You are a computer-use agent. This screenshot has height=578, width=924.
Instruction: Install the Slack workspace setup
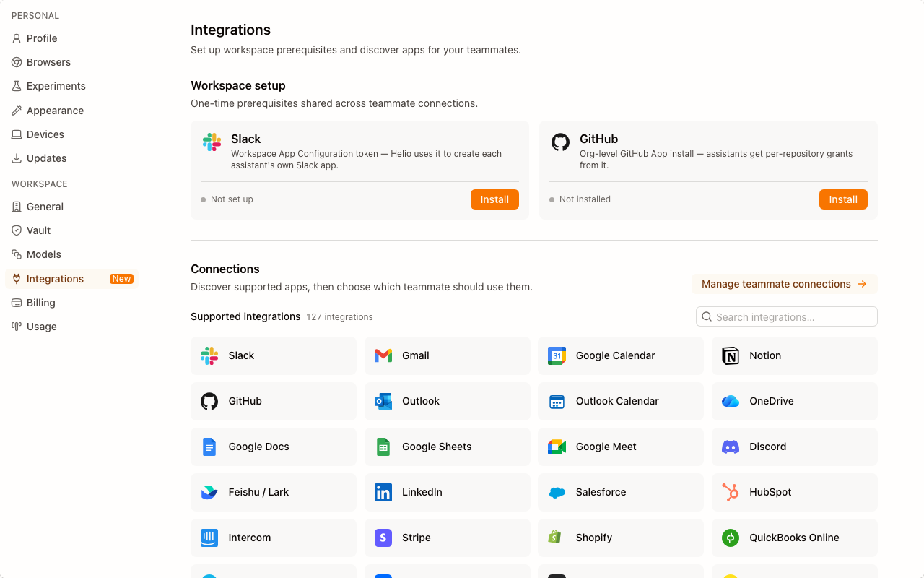point(494,199)
